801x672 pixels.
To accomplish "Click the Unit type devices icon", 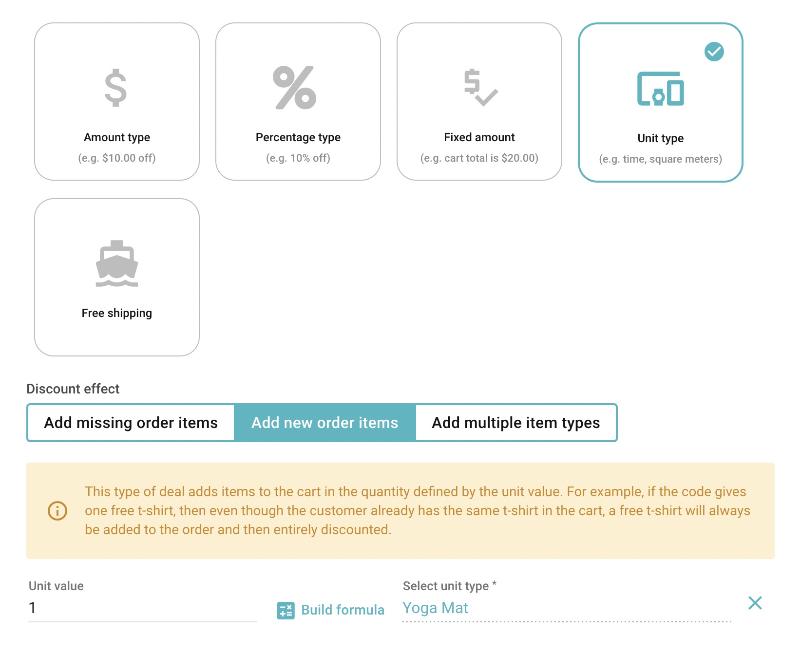I will [x=660, y=89].
